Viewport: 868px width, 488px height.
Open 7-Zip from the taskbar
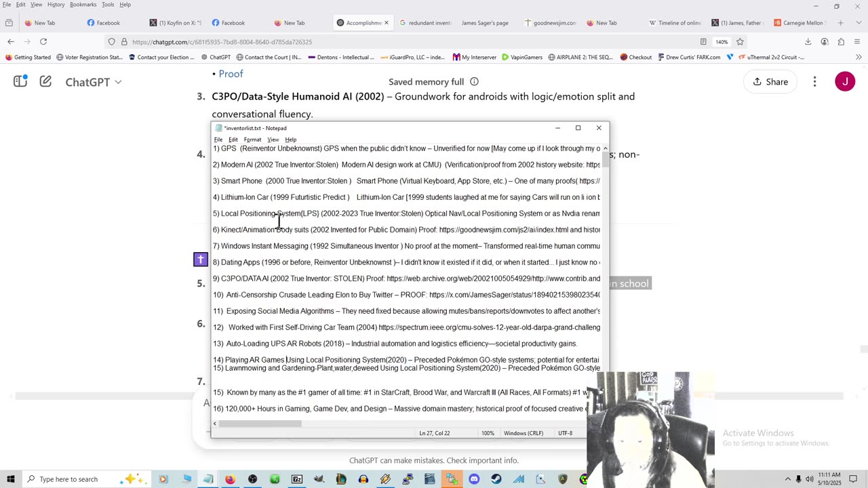tap(297, 479)
